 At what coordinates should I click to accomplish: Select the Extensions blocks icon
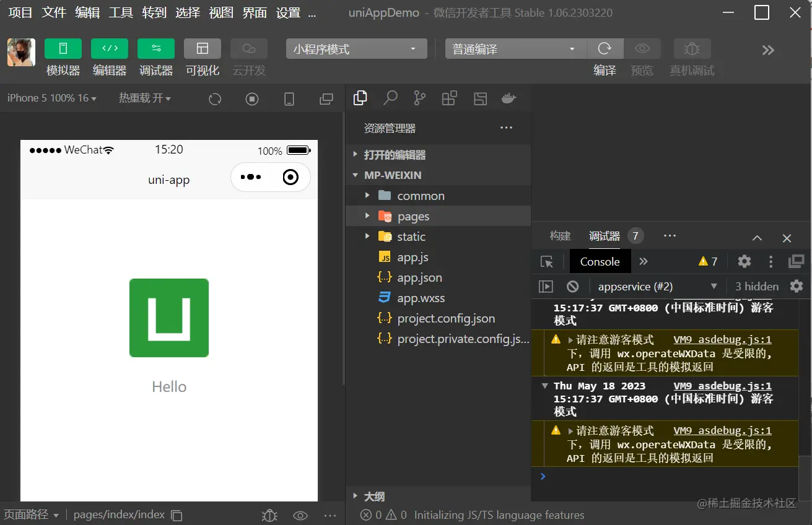click(450, 98)
